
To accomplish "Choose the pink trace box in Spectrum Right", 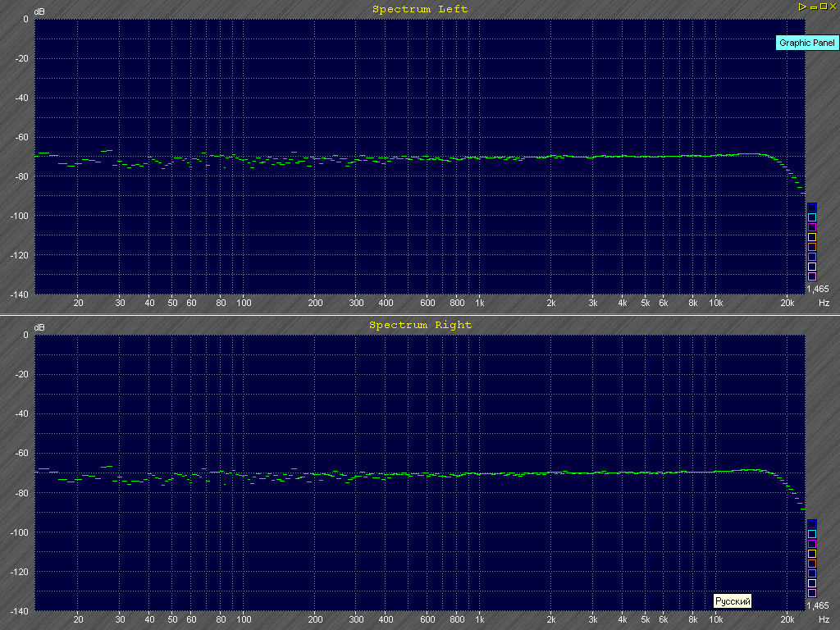I will pos(812,593).
